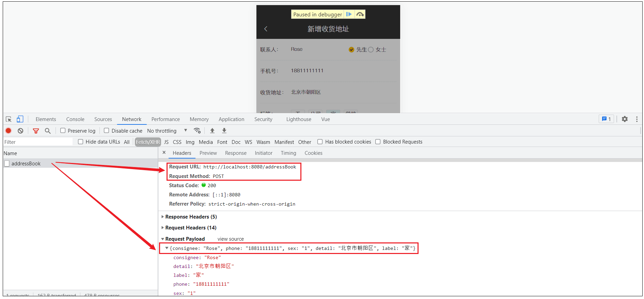Check the Disable cache option
The height and width of the screenshot is (299, 644).
107,131
